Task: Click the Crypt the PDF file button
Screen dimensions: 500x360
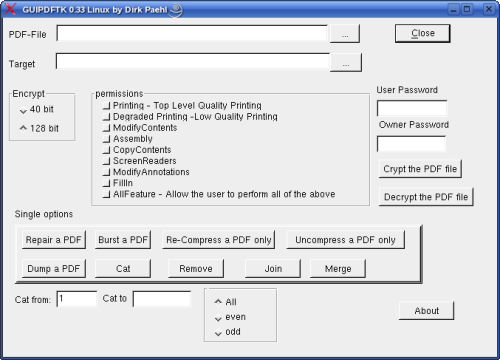Action: click(420, 169)
